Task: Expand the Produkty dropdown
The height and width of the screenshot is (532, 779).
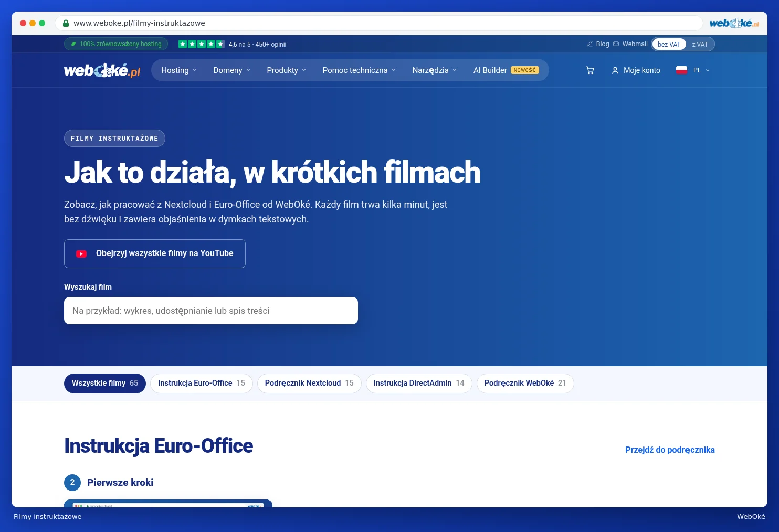Action: (x=287, y=70)
